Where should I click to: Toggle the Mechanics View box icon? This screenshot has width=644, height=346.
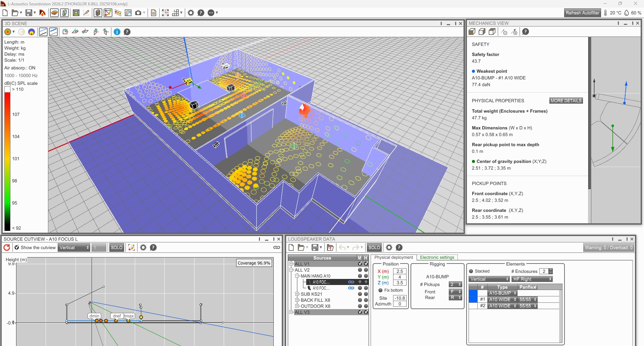point(98,13)
